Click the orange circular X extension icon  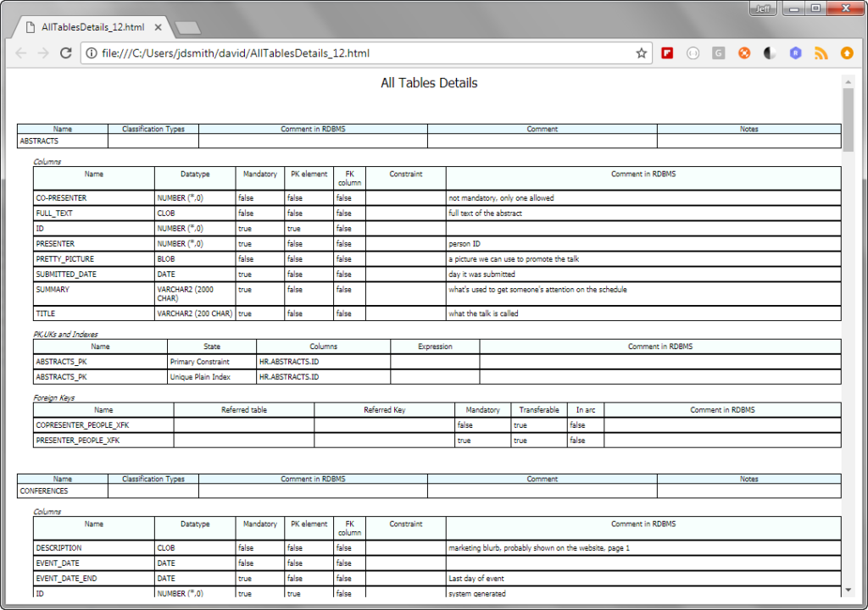744,53
